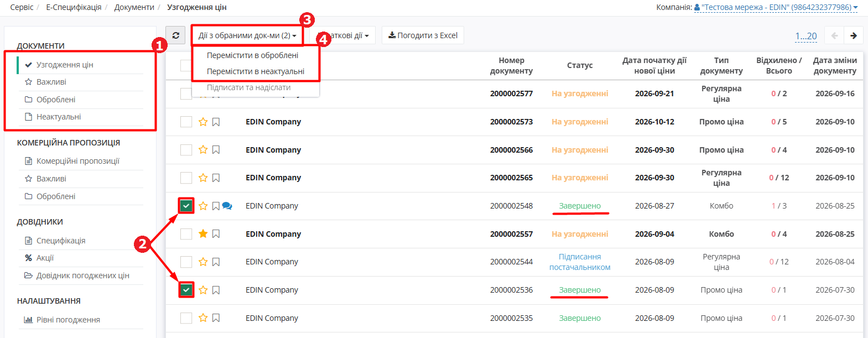The height and width of the screenshot is (338, 868).
Task: Bookmark document 2000002557
Action: click(216, 234)
